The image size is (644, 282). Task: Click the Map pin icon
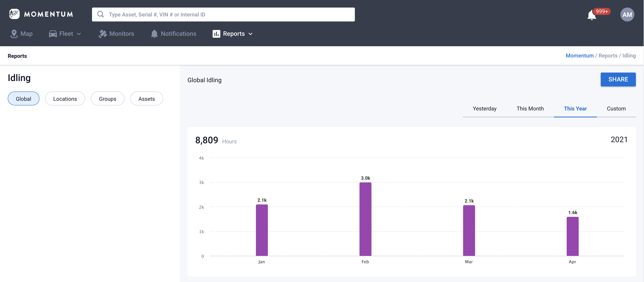[x=14, y=34]
